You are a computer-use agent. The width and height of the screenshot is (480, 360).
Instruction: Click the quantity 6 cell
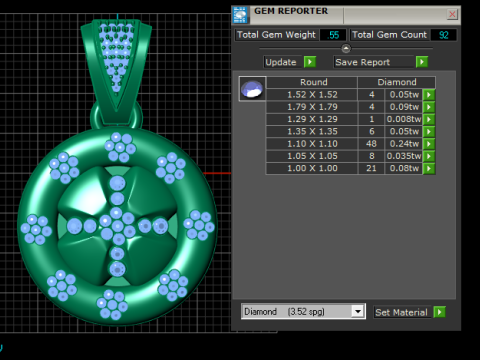371,132
